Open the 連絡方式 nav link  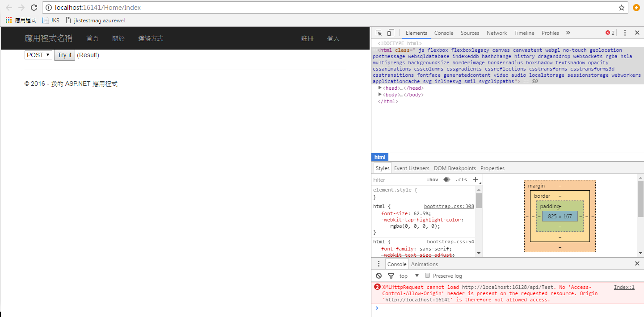point(151,38)
